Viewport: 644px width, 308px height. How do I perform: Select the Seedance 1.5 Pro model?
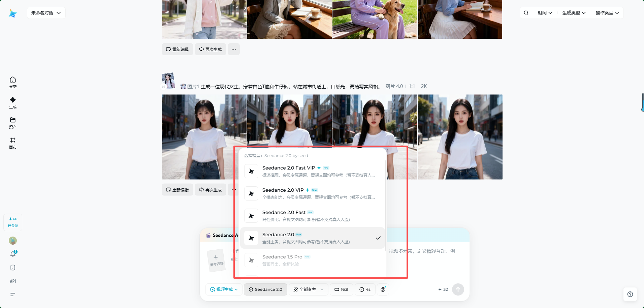[x=303, y=260]
